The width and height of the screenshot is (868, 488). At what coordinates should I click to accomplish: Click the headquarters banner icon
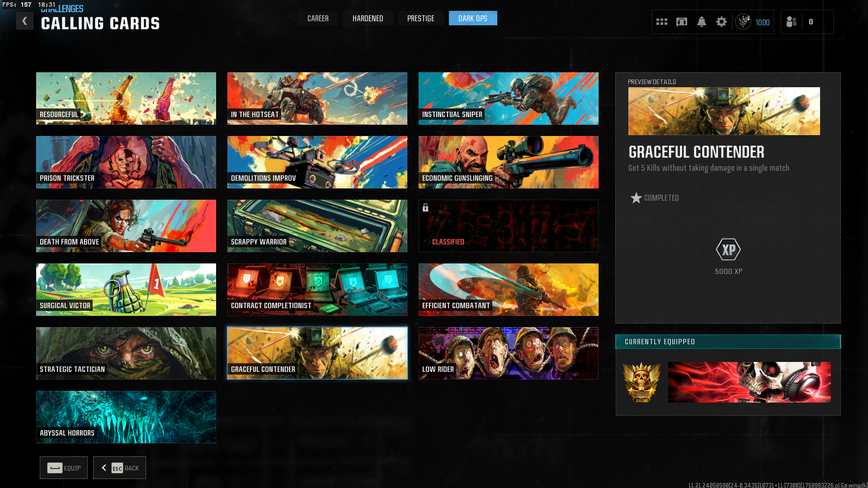pyautogui.click(x=682, y=22)
